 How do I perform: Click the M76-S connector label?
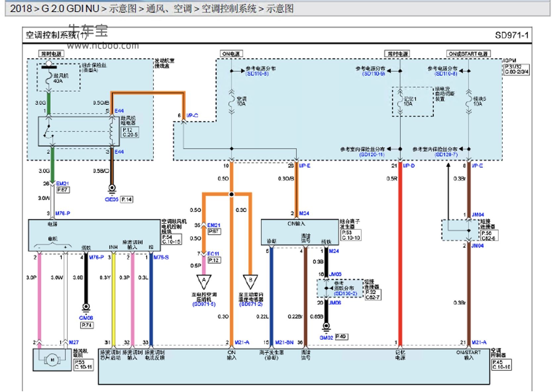pos(161,257)
